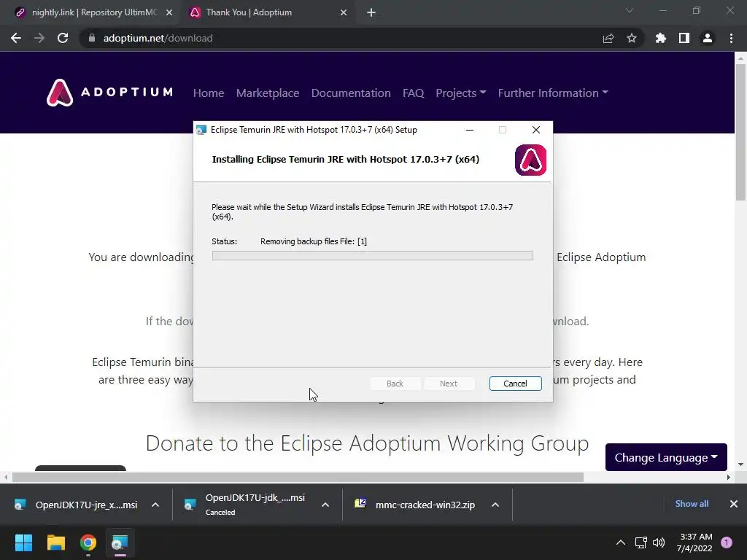Expand the Projects dropdown menu
The height and width of the screenshot is (560, 747).
click(x=461, y=93)
